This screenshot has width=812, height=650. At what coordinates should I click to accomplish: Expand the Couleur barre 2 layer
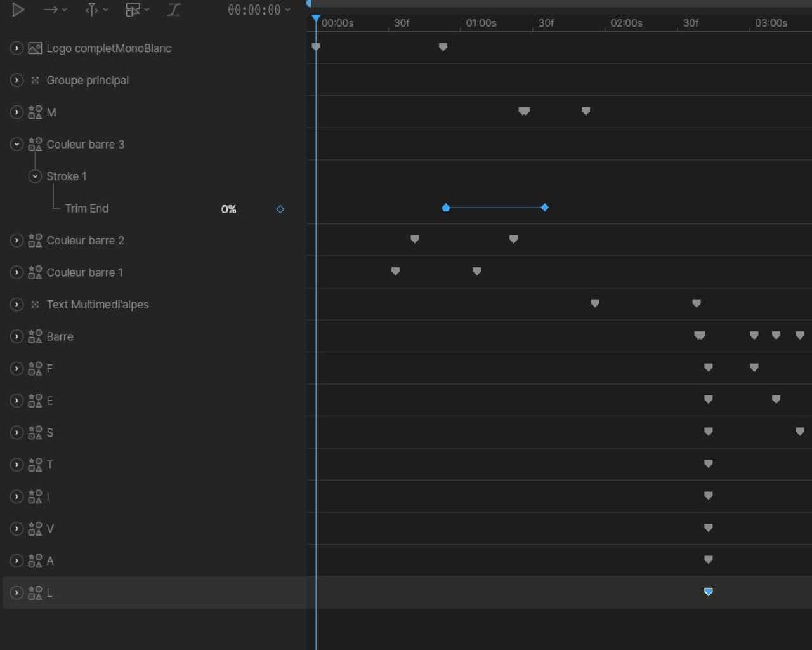(16, 241)
